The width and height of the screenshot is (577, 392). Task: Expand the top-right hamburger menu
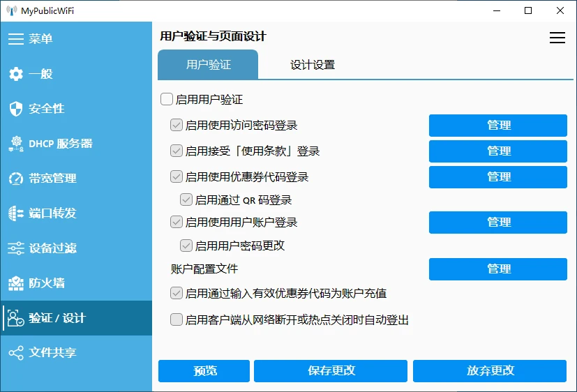[x=557, y=38]
